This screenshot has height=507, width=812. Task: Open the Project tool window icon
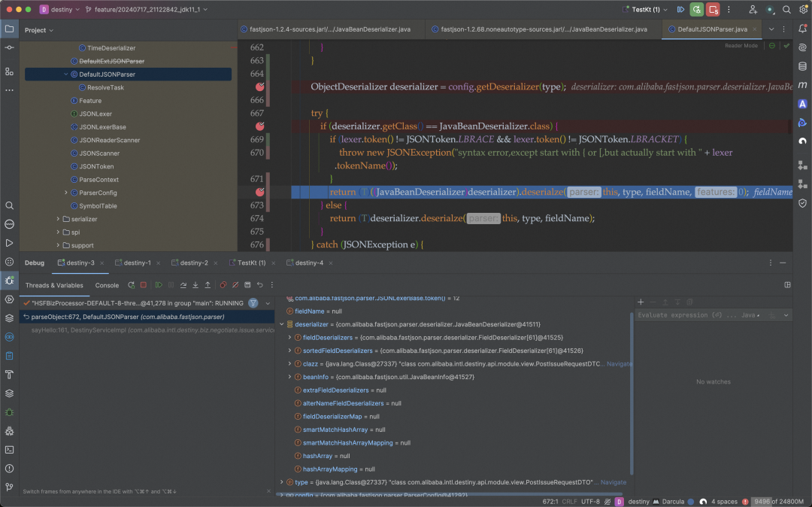(x=9, y=29)
